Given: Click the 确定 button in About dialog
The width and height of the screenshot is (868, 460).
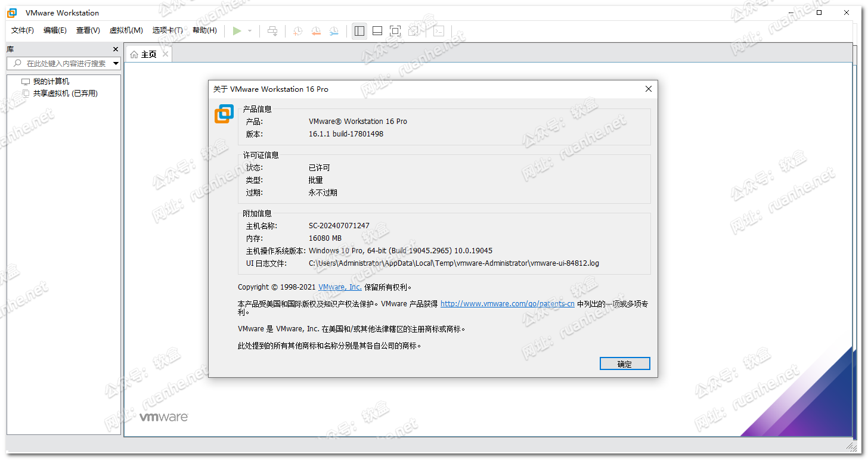Looking at the screenshot, I should pyautogui.click(x=624, y=364).
